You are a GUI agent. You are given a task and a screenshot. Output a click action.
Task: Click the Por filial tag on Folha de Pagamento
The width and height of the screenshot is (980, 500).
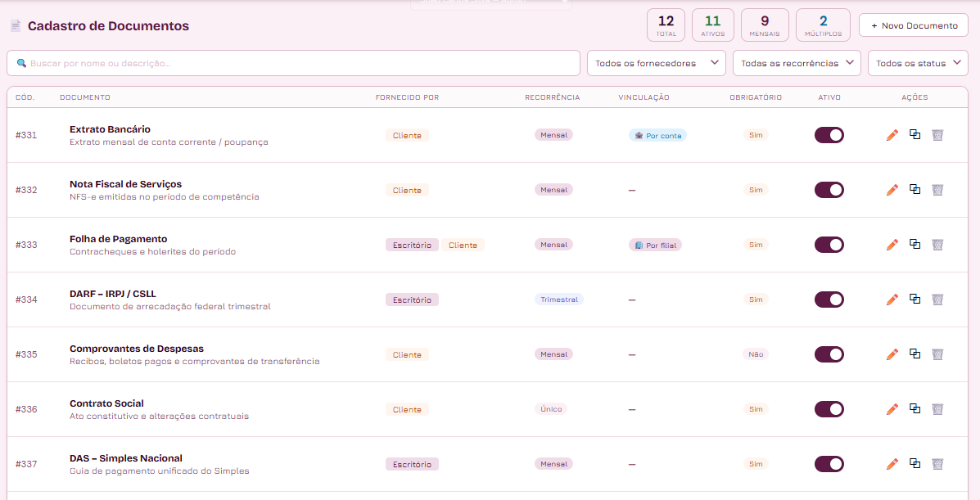(x=655, y=245)
